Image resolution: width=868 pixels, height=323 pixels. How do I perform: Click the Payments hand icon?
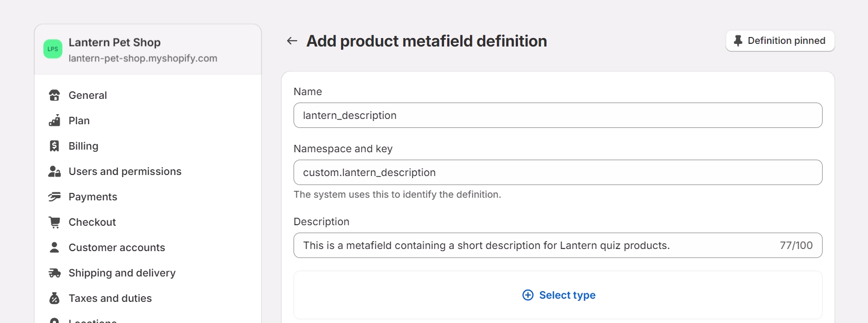click(54, 197)
